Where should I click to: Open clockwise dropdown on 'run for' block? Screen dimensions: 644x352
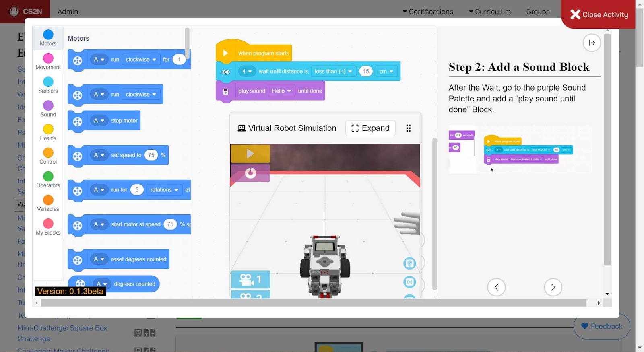click(140, 59)
